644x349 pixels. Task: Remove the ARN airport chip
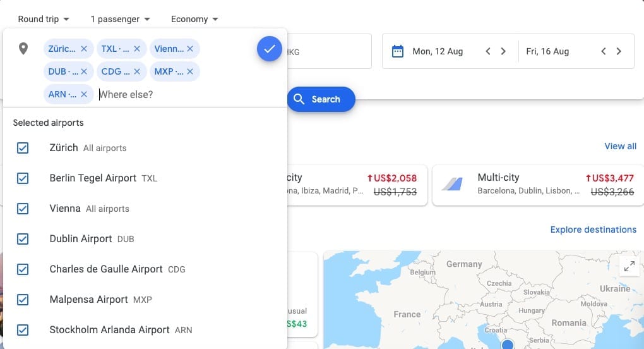[84, 94]
